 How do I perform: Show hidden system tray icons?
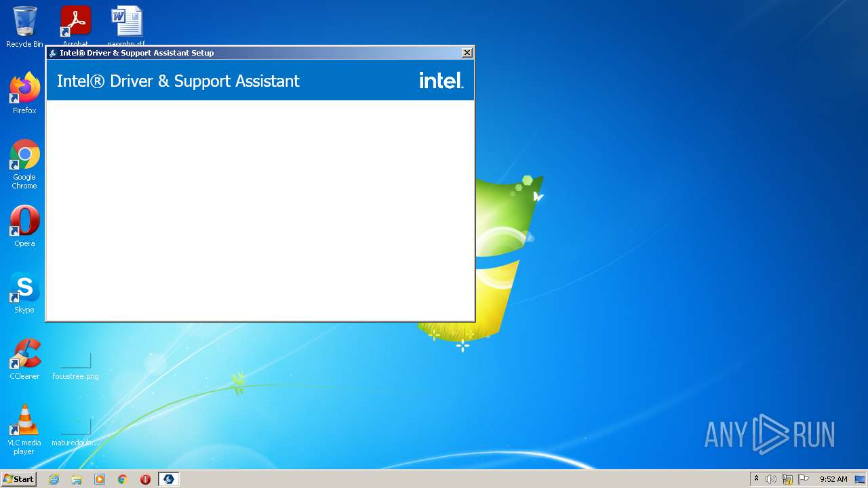click(x=757, y=479)
